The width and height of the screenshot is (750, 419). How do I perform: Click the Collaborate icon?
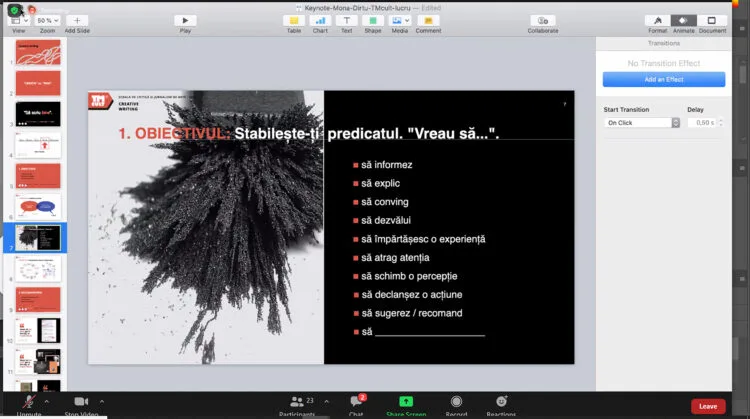click(x=543, y=21)
